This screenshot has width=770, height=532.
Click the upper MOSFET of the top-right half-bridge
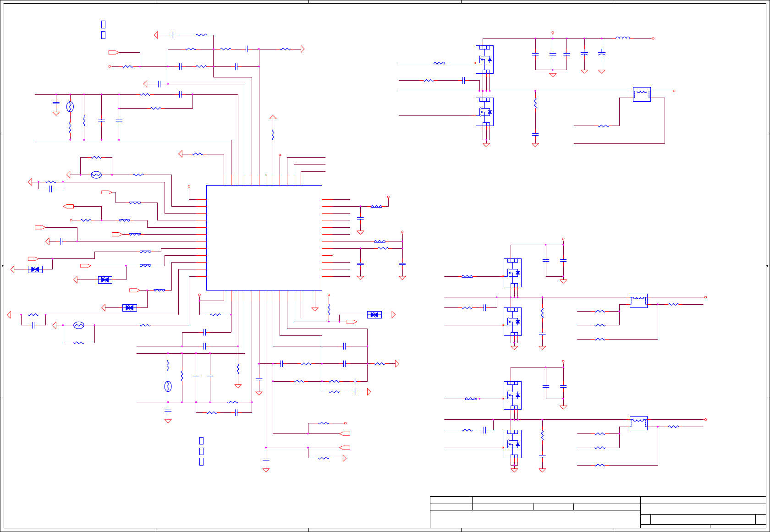pyautogui.click(x=484, y=60)
